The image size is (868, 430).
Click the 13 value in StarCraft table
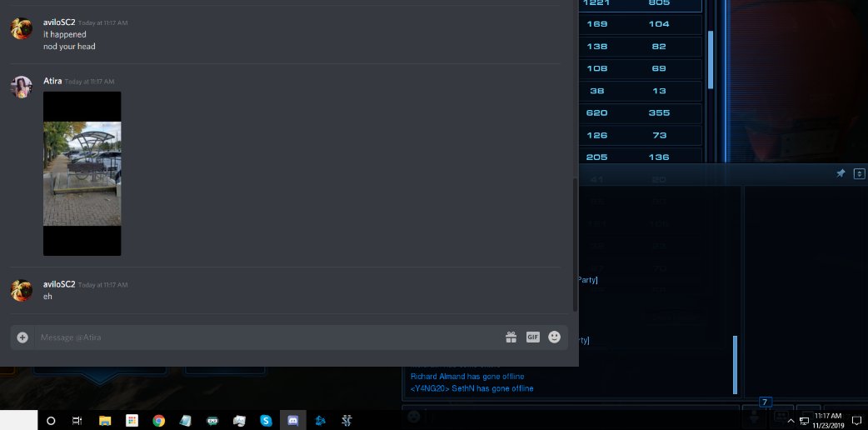(x=659, y=91)
